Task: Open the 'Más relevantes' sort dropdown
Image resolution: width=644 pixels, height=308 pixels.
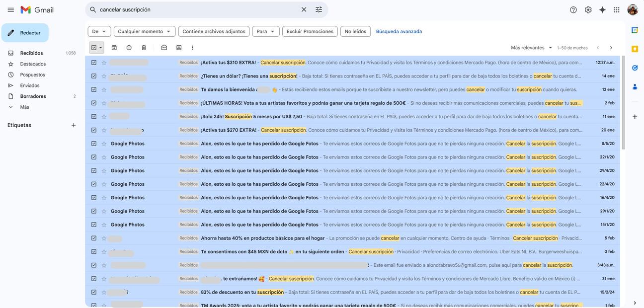Action: click(x=532, y=48)
